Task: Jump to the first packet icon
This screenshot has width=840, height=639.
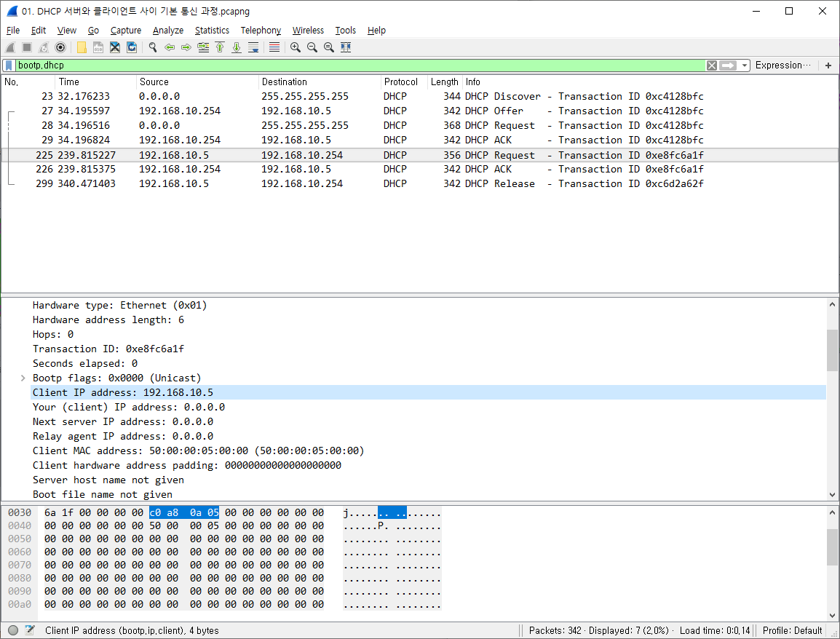Action: point(220,48)
